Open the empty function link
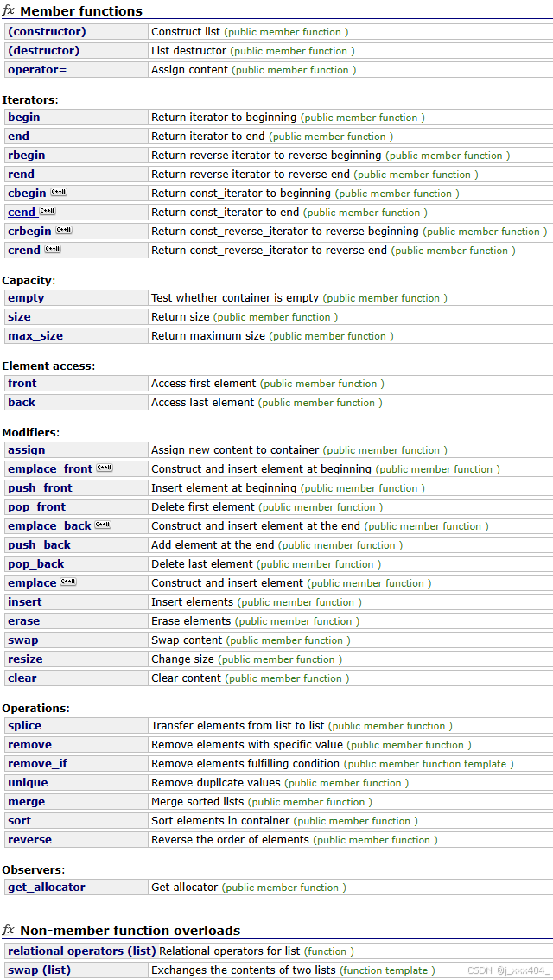This screenshot has height=980, width=553. click(26, 298)
